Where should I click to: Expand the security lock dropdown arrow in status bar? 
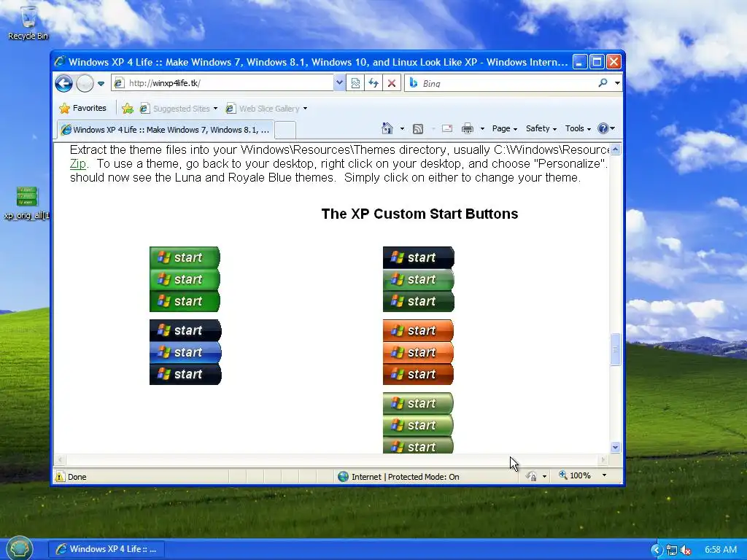[x=544, y=476]
